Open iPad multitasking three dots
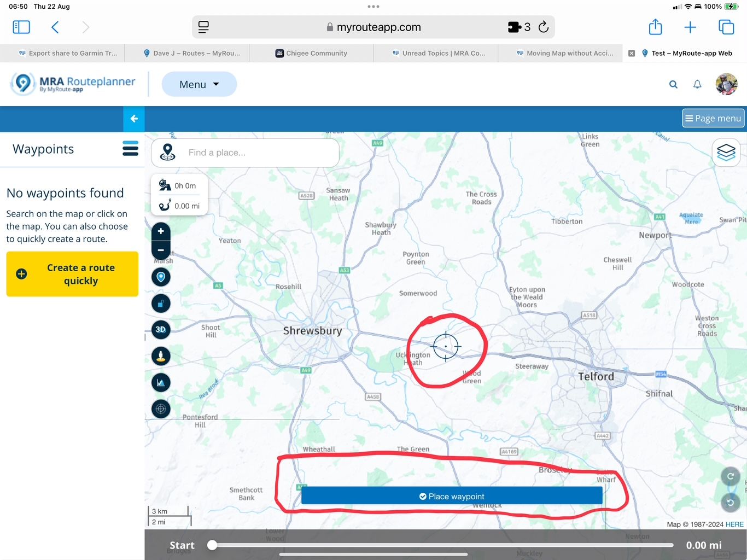Image resolution: width=747 pixels, height=560 pixels. (x=373, y=7)
